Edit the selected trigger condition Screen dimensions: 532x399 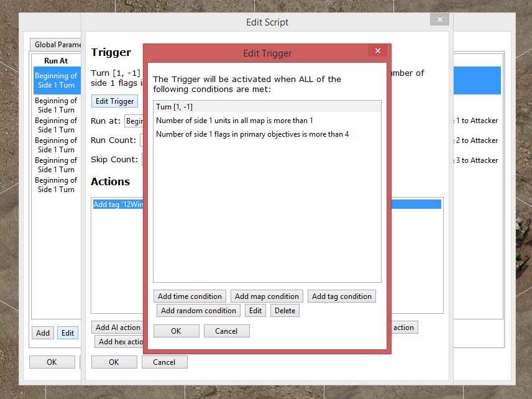pos(255,311)
